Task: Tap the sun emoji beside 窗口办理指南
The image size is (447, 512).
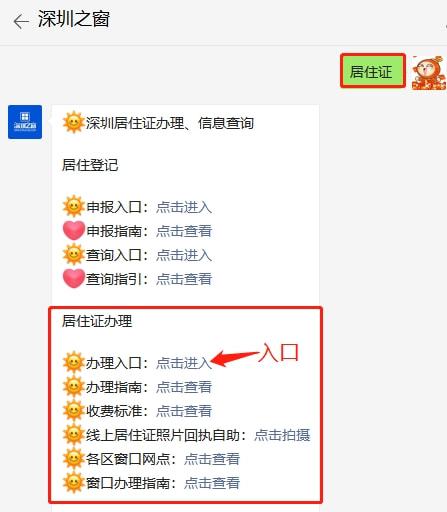Action: tap(73, 482)
